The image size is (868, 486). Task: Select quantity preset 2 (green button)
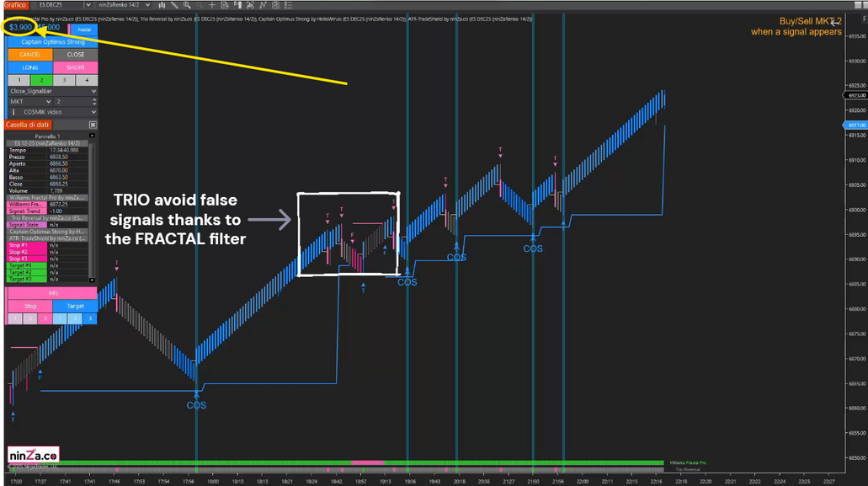point(41,80)
